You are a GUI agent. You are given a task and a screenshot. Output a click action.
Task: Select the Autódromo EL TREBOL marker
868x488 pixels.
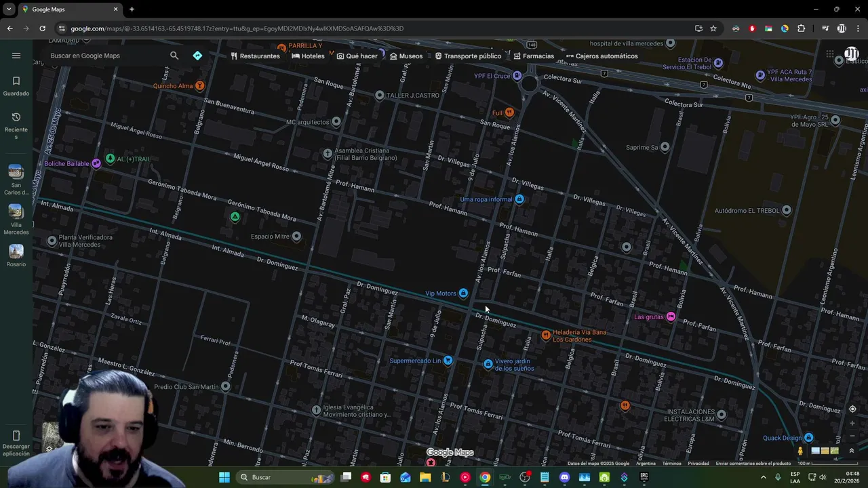pyautogui.click(x=787, y=210)
